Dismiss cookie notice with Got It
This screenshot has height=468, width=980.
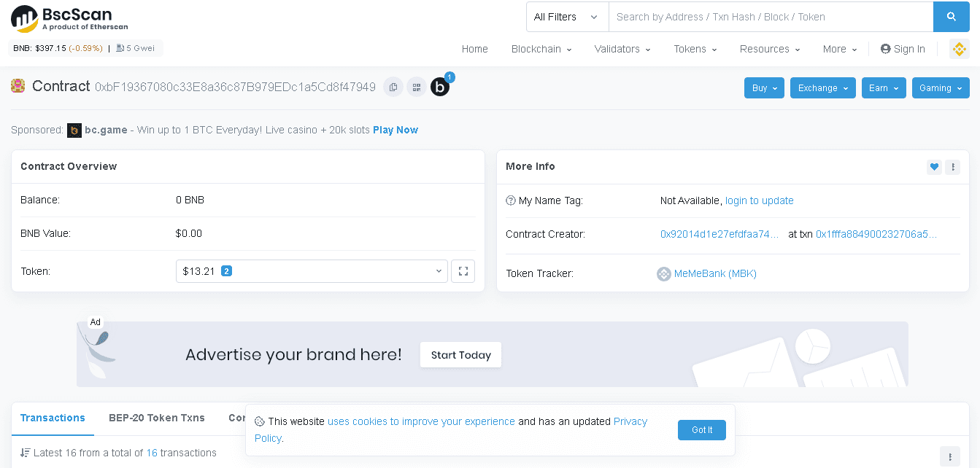pos(701,430)
